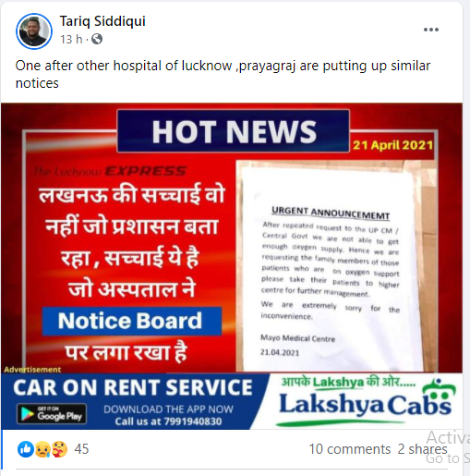Click the Lakshya Cabs logo
The image size is (470, 476).
pos(367,402)
